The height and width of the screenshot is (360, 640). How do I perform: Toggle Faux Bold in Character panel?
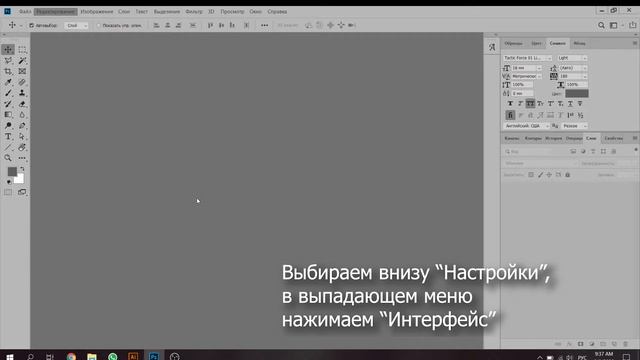point(510,104)
